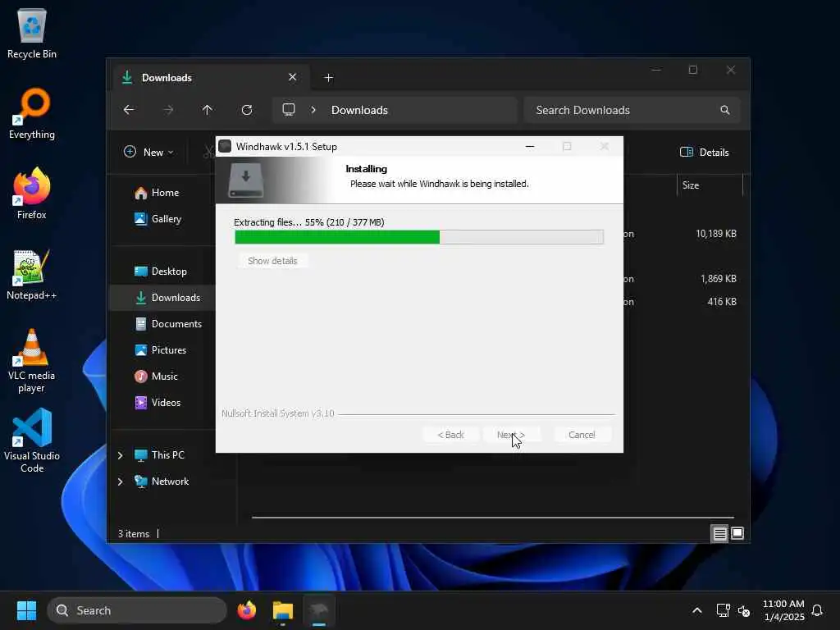Click the Next button in setup
The image size is (840, 630).
click(x=510, y=435)
